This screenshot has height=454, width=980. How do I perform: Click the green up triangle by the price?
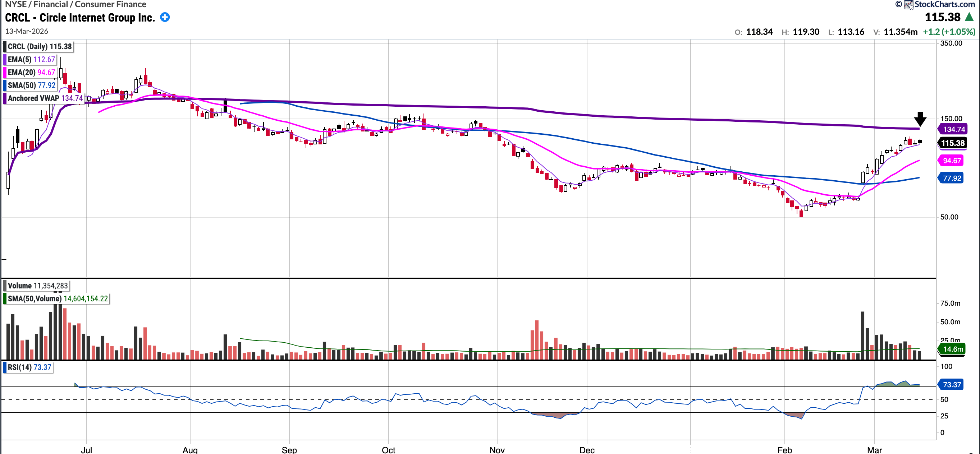coord(969,17)
